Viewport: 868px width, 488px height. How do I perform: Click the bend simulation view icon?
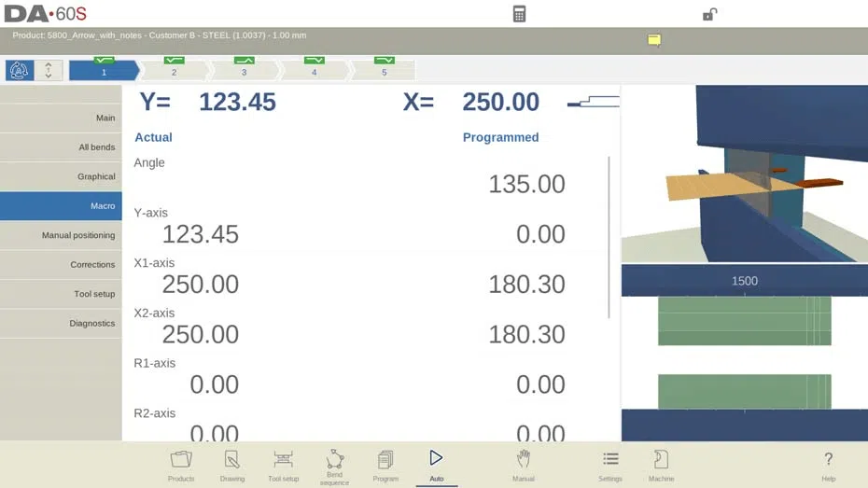(x=20, y=70)
